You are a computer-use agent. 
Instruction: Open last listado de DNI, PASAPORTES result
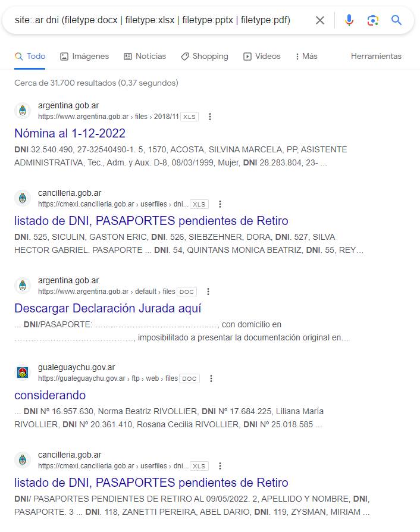[151, 483]
